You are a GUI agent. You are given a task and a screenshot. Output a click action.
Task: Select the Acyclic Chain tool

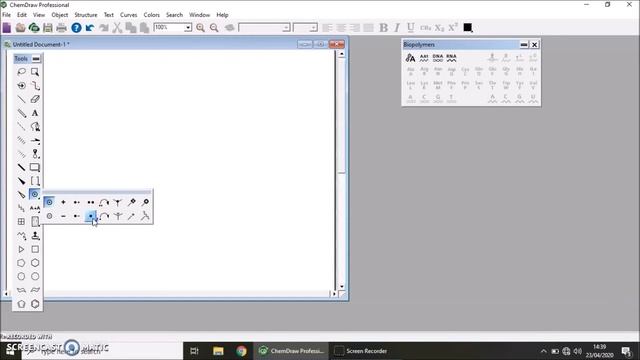point(21,236)
